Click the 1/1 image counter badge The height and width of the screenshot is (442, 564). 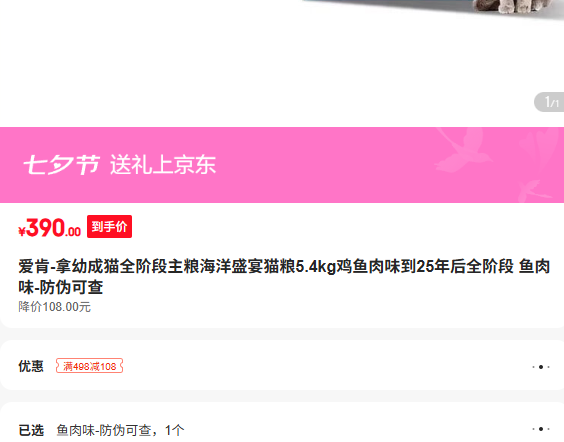(549, 102)
